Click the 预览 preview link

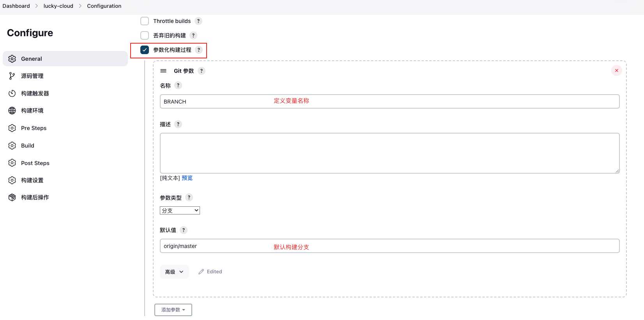tap(187, 178)
